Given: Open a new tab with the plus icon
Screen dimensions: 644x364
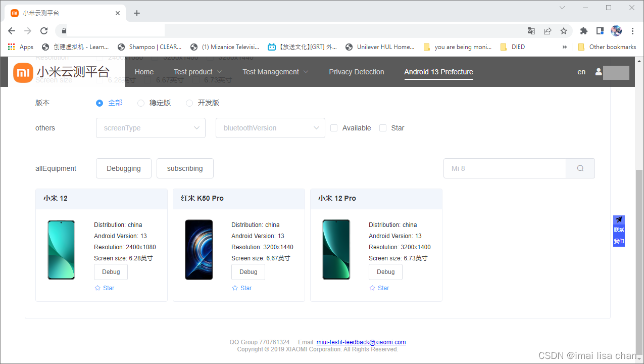Looking at the screenshot, I should coord(137,13).
